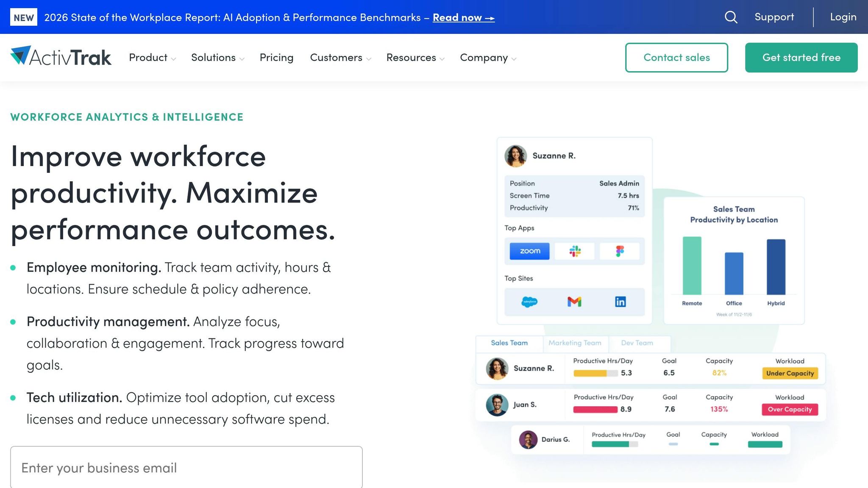Click the Remote bar in chart
Viewport: 868px width, 488px height.
692,266
